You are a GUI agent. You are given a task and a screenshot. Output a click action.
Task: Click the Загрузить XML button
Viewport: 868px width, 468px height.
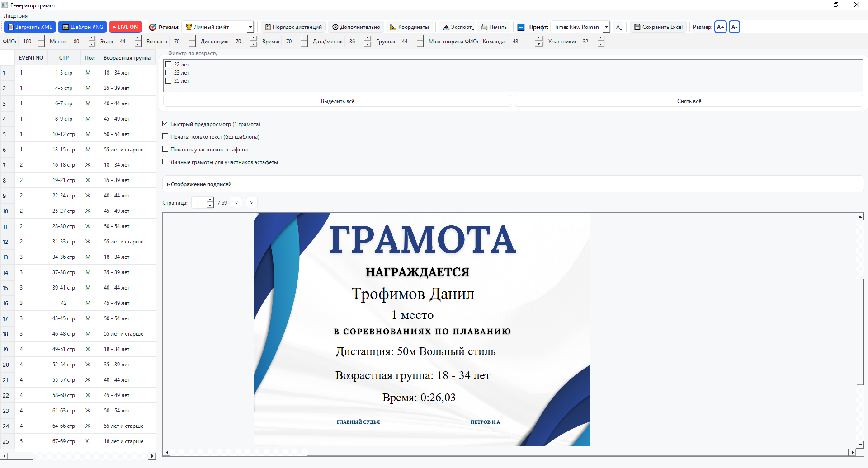pos(30,27)
